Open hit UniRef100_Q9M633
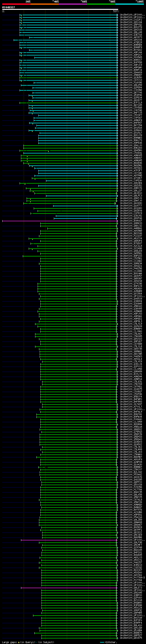Image resolution: width=146 pixels, height=644 pixels. click(x=131, y=223)
